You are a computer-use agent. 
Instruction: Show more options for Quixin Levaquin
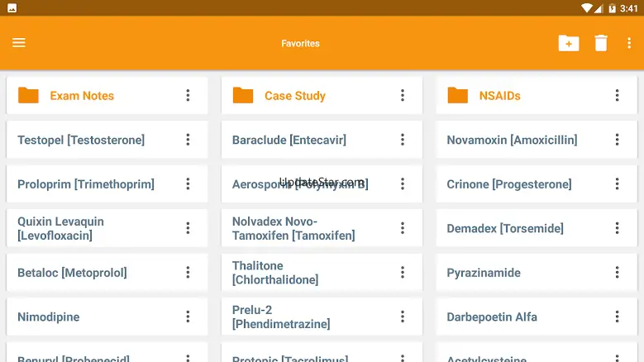click(x=188, y=228)
